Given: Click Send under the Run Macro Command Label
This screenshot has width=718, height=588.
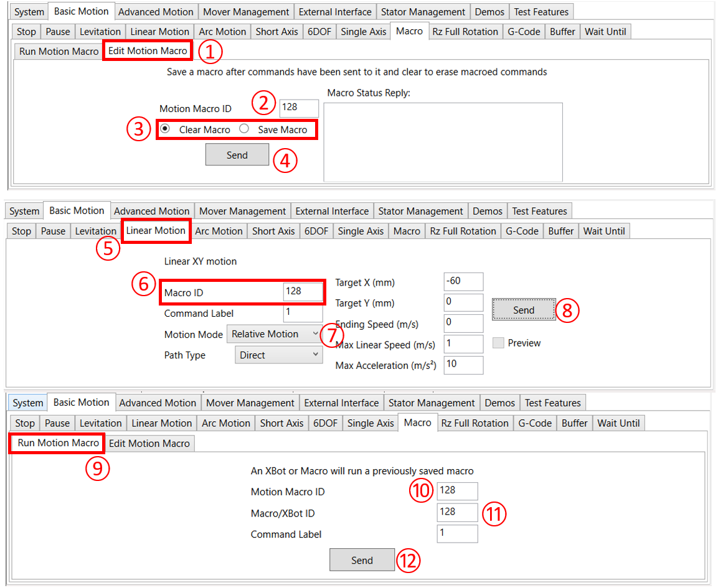Looking at the screenshot, I should pyautogui.click(x=362, y=560).
